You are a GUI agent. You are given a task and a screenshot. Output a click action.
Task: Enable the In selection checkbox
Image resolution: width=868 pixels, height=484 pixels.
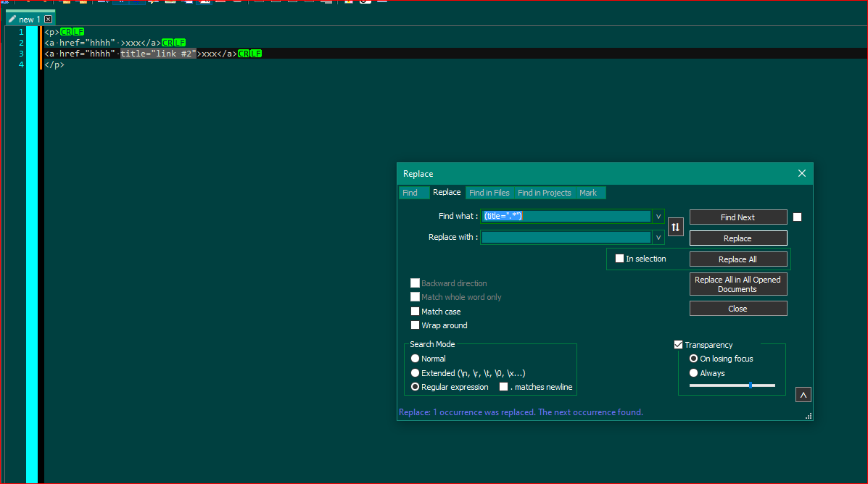(x=619, y=259)
